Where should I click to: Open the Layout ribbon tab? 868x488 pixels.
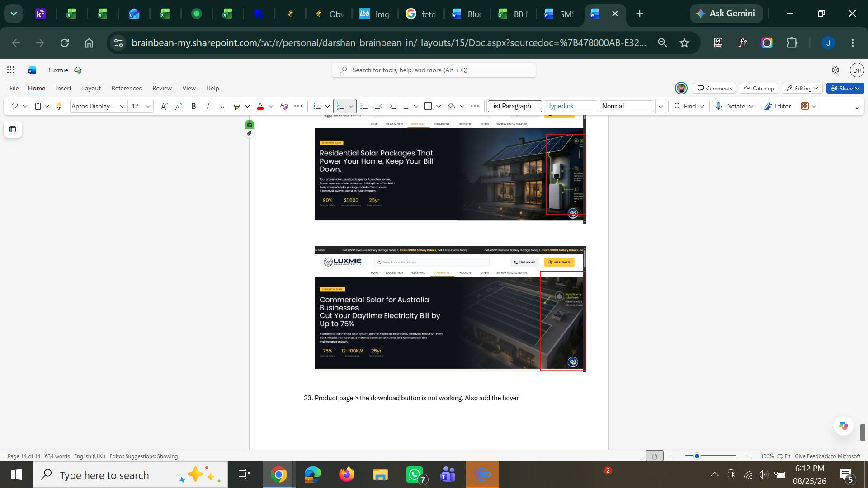91,88
